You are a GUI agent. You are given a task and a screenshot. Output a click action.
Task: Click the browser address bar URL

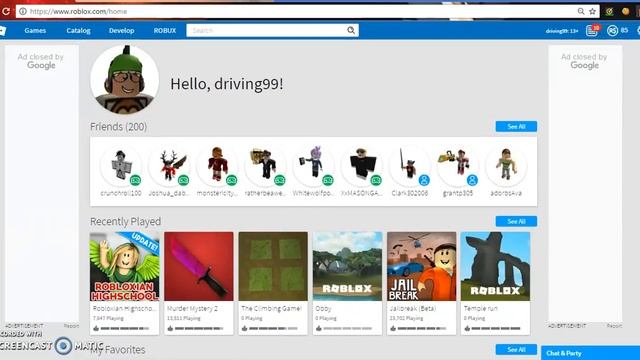(78, 11)
